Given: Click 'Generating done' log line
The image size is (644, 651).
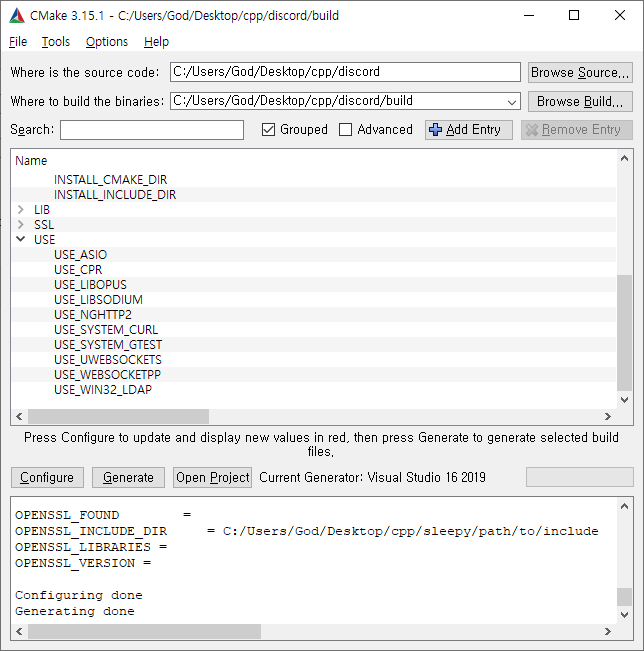Looking at the screenshot, I should [x=75, y=611].
